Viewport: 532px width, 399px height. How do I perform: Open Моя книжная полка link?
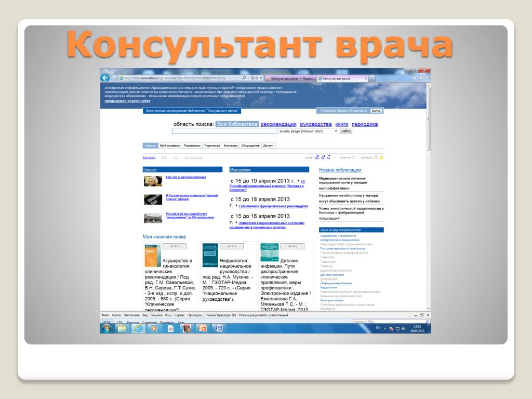pyautogui.click(x=164, y=237)
